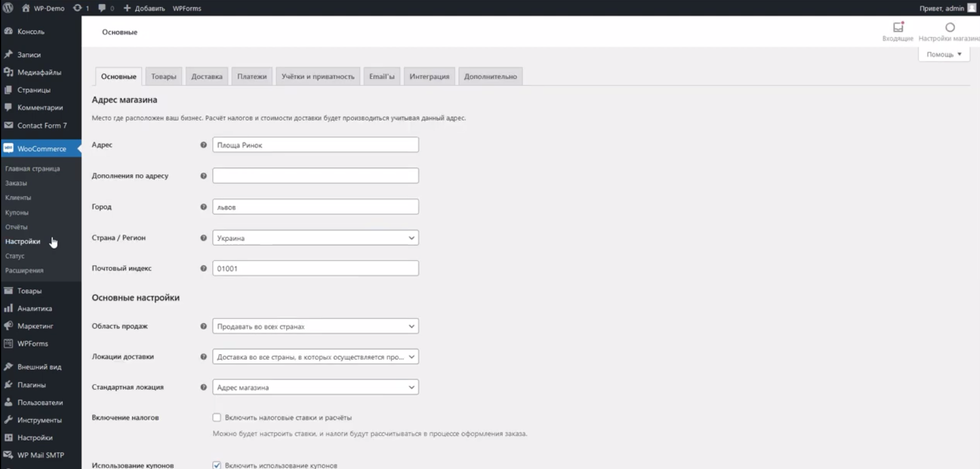Click the Пользователи user icon
This screenshot has height=469, width=980.
pos(8,402)
